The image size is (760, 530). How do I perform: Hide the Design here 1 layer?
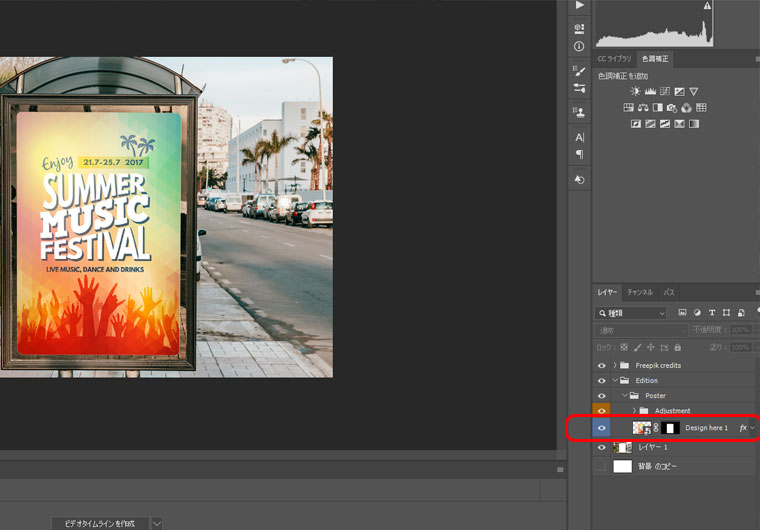click(602, 428)
